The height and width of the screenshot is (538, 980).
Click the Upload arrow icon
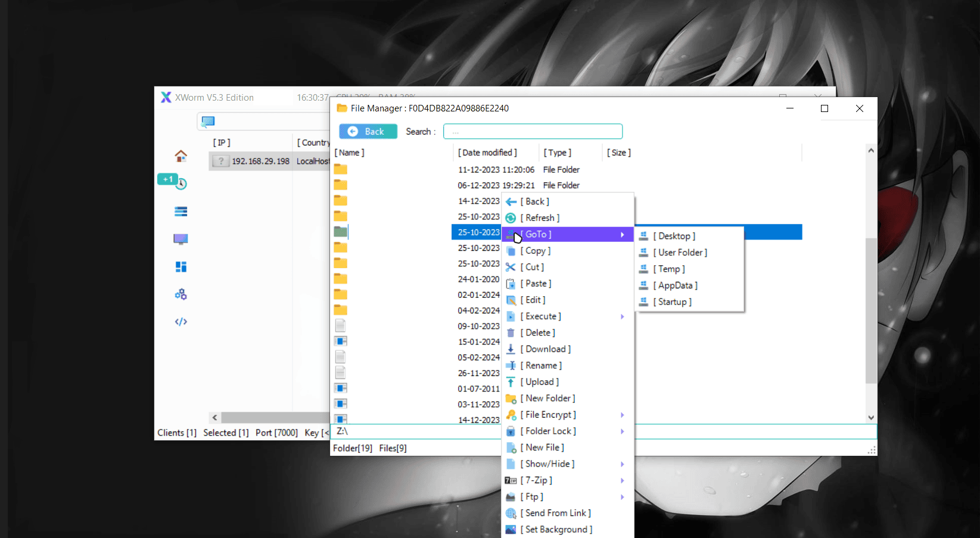[511, 382]
